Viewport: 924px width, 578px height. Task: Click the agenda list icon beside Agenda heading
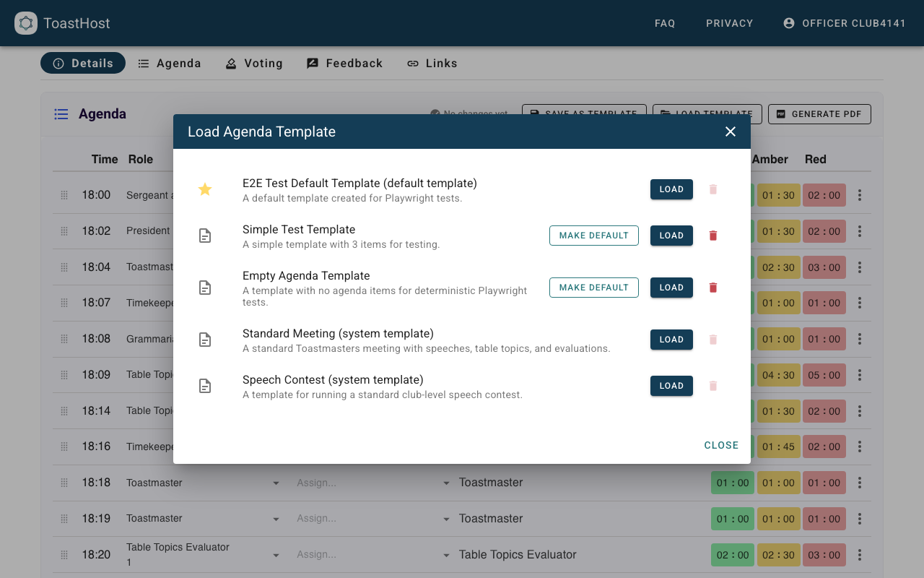61,114
